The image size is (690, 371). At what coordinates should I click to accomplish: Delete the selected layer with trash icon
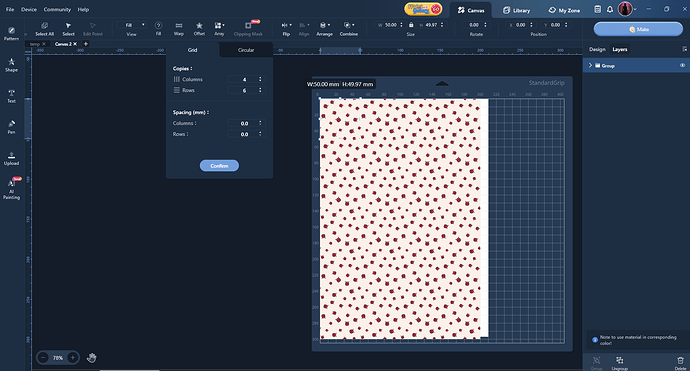tap(680, 363)
